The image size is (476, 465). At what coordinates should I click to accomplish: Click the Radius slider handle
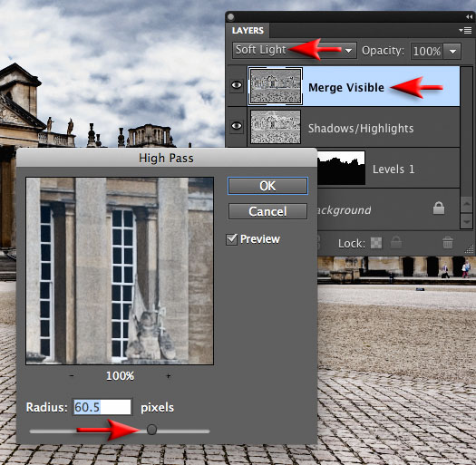151,430
